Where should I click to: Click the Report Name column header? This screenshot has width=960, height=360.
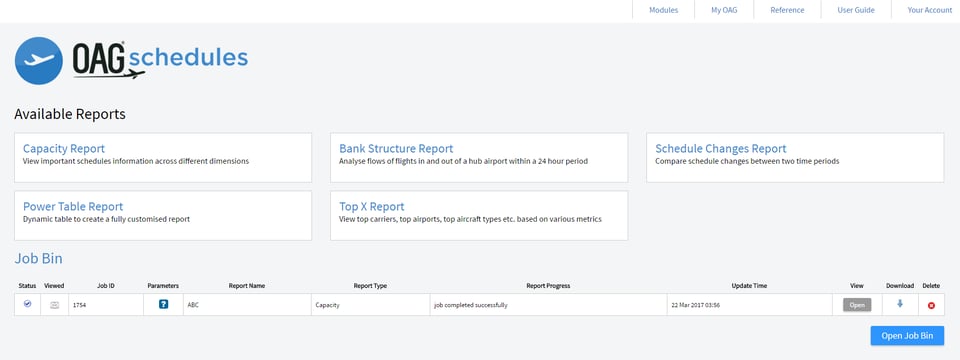point(247,286)
